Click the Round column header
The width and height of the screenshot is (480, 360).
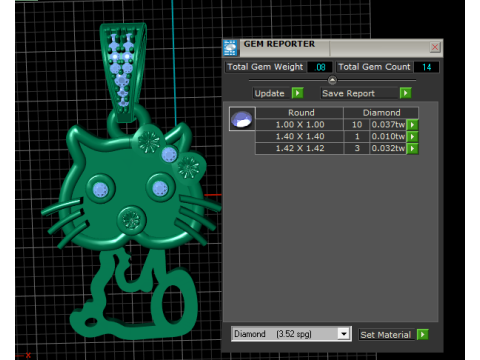[301, 113]
